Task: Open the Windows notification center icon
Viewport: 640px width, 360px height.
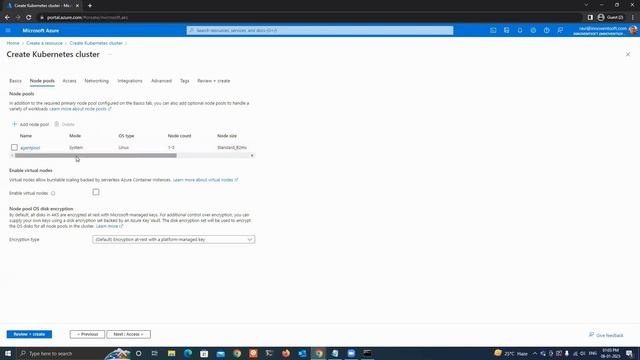Action: tap(629, 353)
